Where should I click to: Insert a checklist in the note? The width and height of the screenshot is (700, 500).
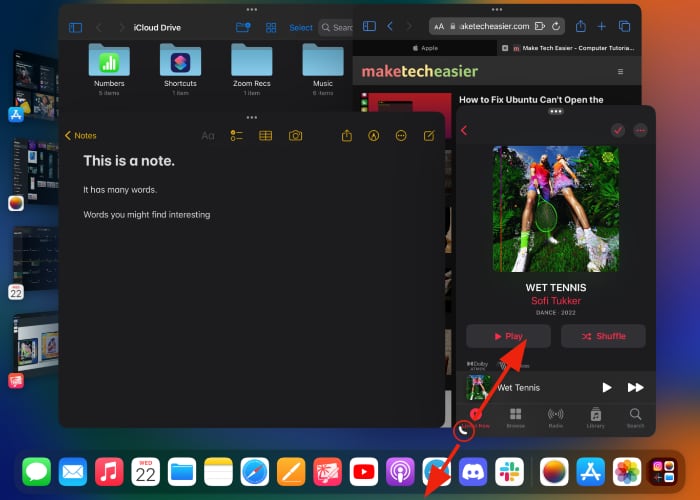[237, 136]
